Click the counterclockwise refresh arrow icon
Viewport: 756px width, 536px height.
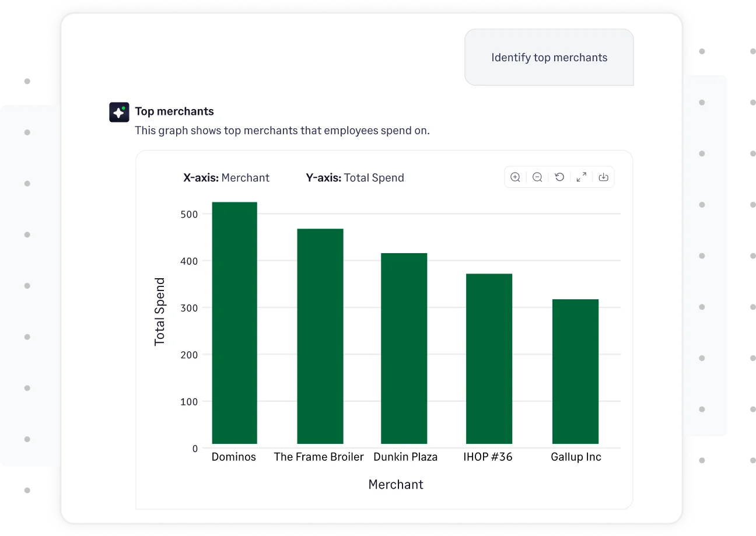(x=559, y=177)
